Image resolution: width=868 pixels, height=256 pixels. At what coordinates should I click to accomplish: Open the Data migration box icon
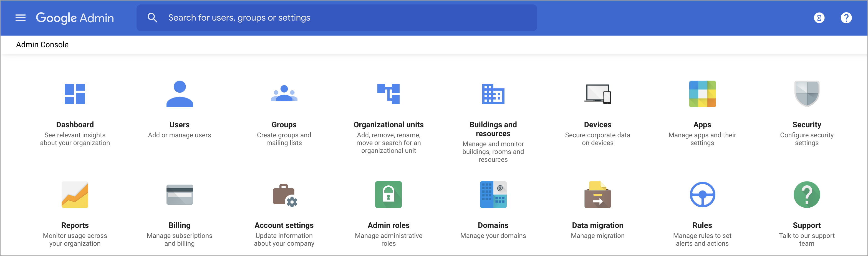click(598, 195)
